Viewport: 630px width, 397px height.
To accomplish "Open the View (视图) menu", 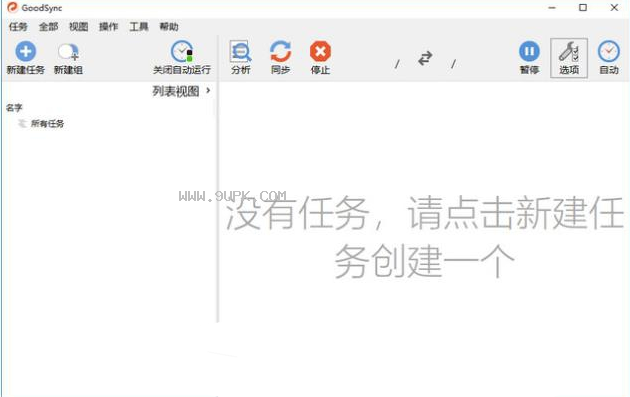I will pos(78,27).
